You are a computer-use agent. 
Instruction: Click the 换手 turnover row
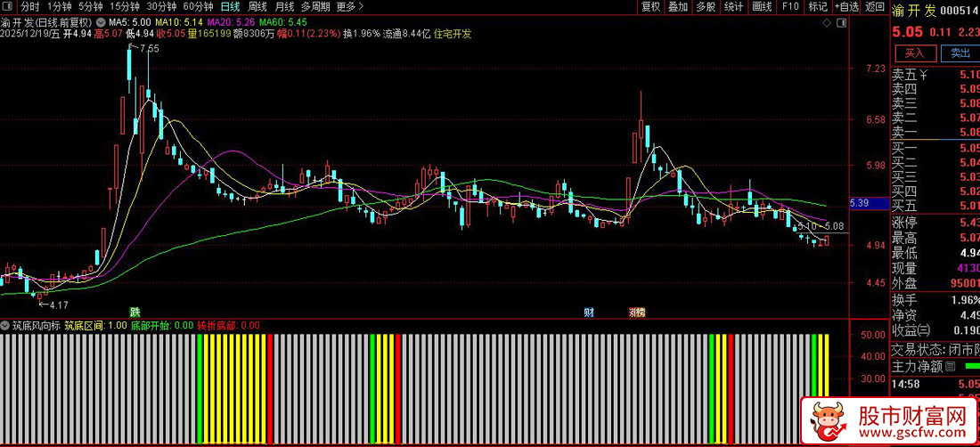click(x=935, y=300)
